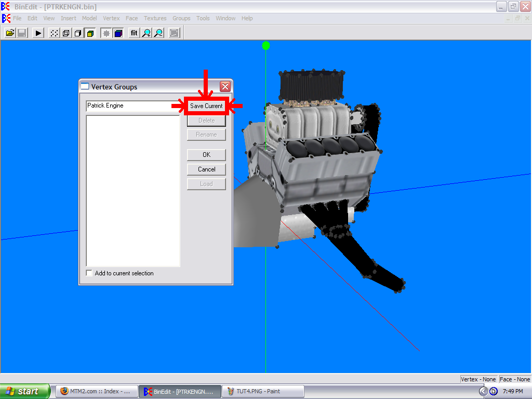Switch to the MTM2.com Firefox taskbar window
This screenshot has height=399, width=532.
(x=97, y=392)
